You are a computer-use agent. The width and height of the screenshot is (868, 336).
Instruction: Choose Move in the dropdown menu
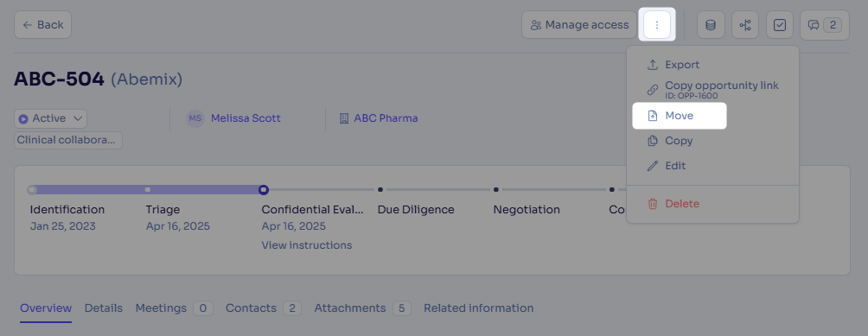click(680, 116)
